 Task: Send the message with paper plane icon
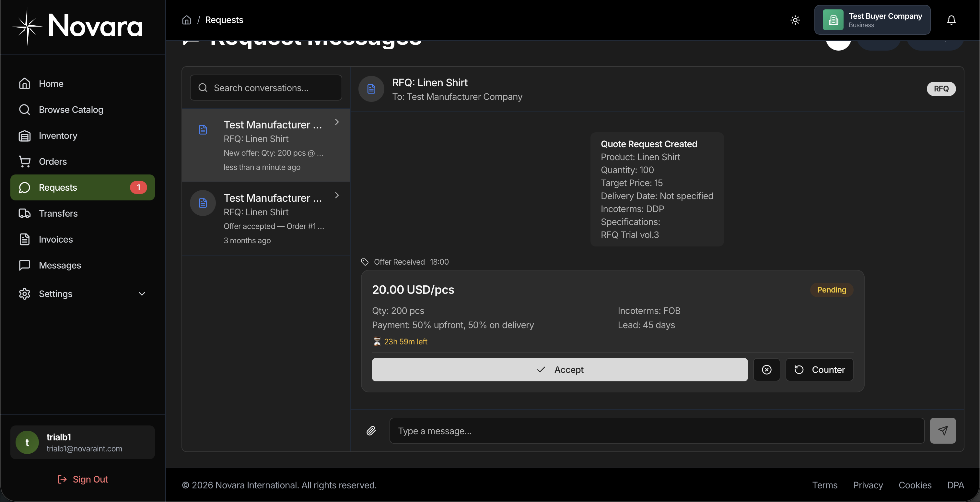(x=943, y=431)
